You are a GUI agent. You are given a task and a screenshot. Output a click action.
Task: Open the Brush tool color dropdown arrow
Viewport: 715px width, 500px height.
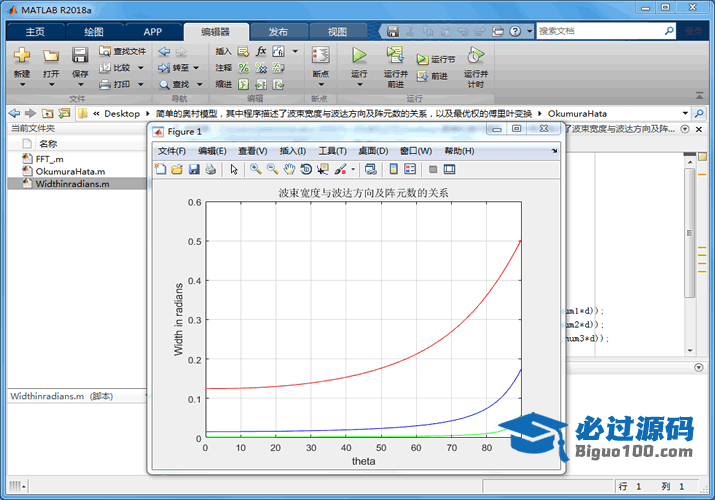tap(353, 169)
